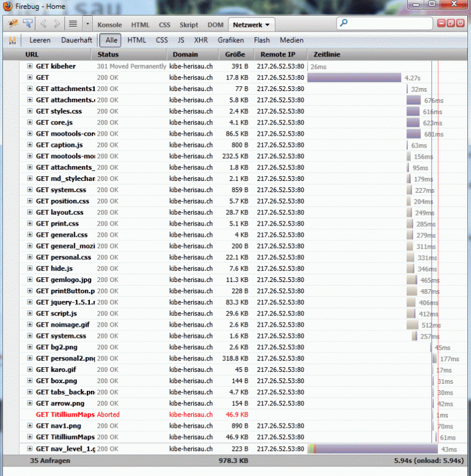Deactivate Firebug with the red power icon
The width and height of the screenshot is (471, 476).
460,23
